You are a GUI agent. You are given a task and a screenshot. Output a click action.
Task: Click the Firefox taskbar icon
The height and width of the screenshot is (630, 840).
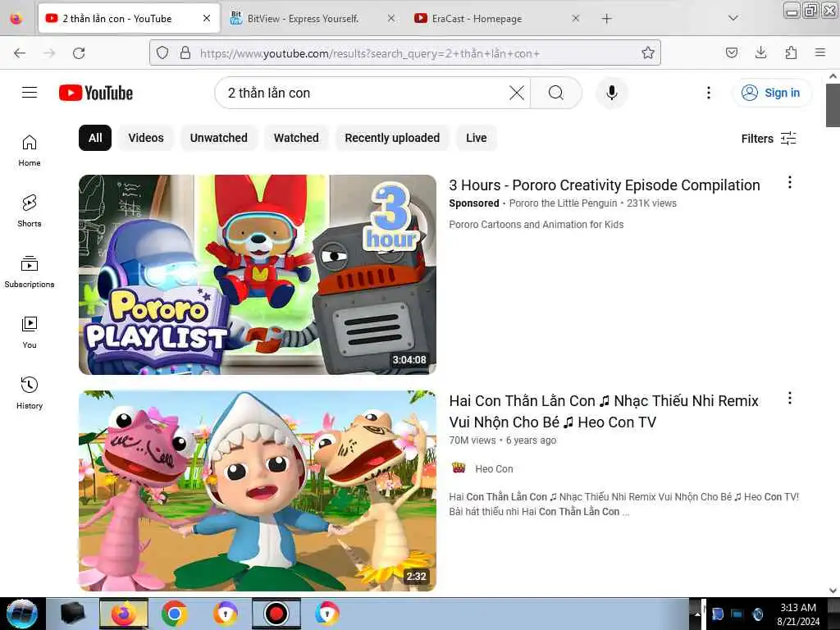pyautogui.click(x=124, y=614)
